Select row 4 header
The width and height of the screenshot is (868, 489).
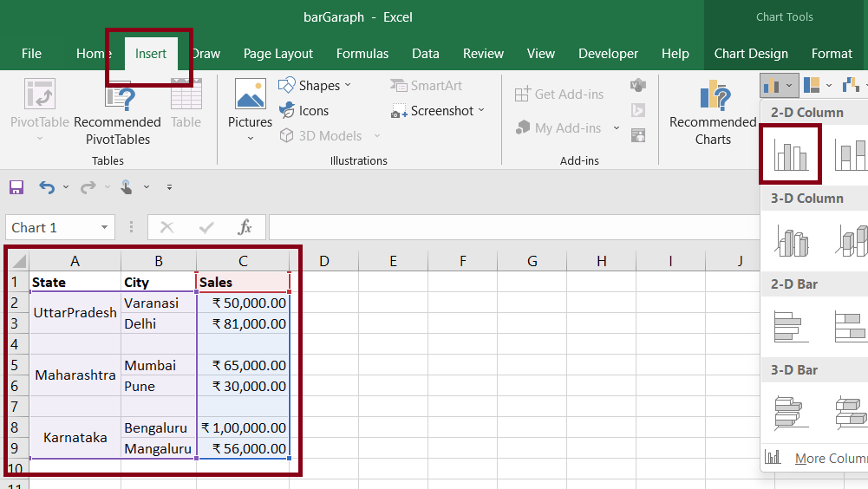pyautogui.click(x=15, y=344)
